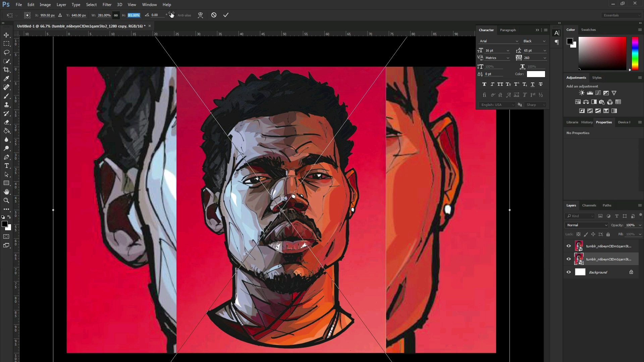
Task: Select the Horizontal Type tool
Action: pos(6,166)
